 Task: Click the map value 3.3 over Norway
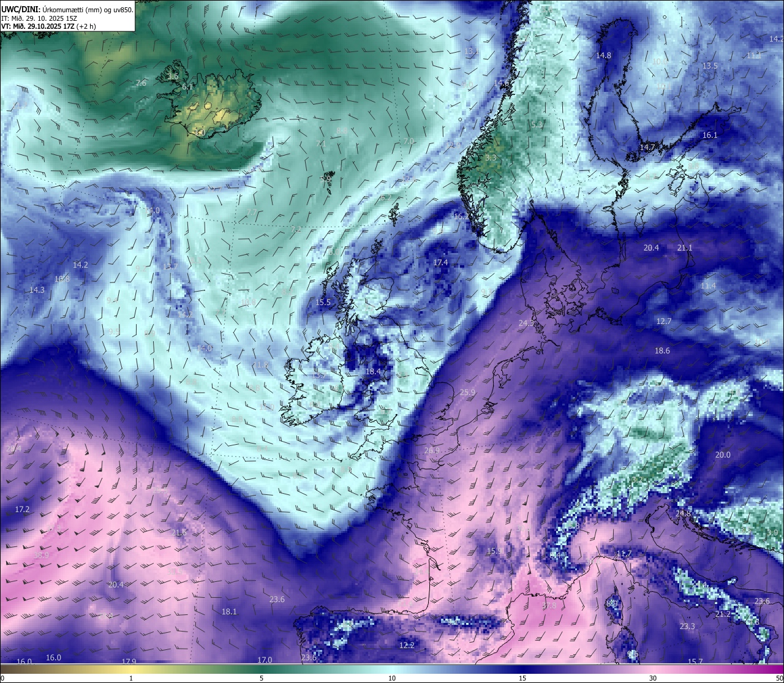[491, 158]
